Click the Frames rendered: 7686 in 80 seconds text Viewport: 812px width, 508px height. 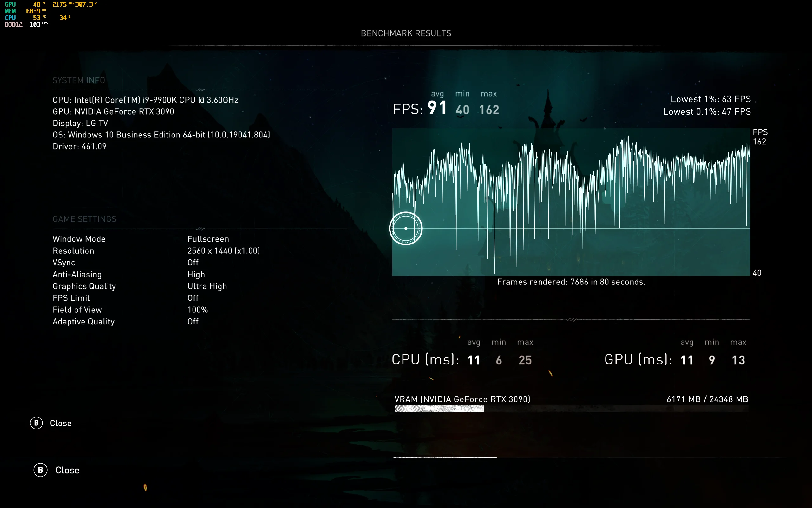(572, 282)
